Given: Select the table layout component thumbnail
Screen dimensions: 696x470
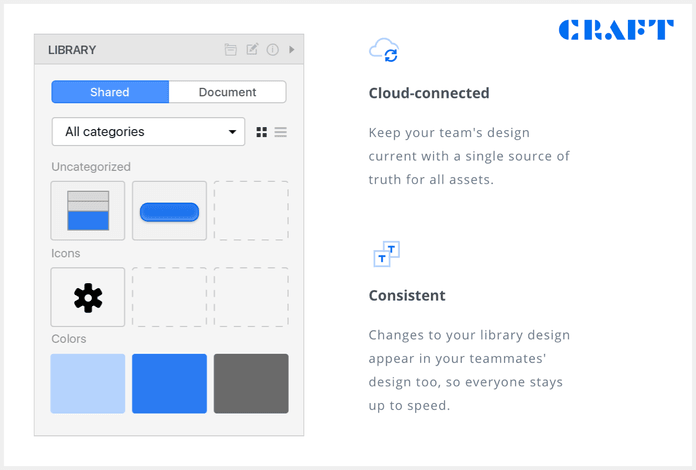Looking at the screenshot, I should 88,211.
